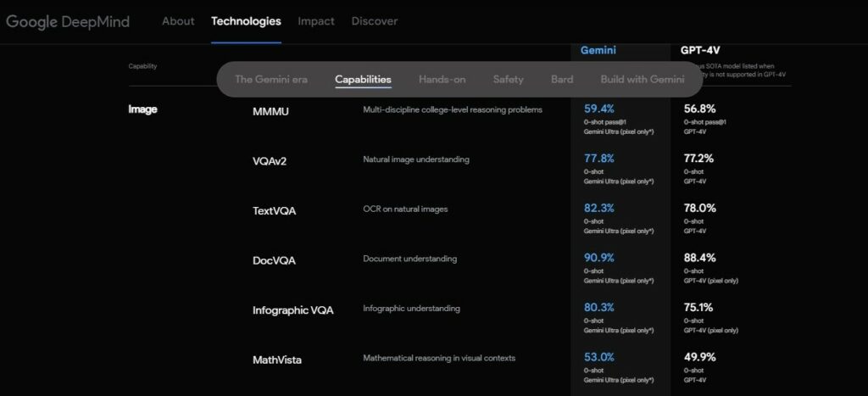Go to the Bard section

562,79
